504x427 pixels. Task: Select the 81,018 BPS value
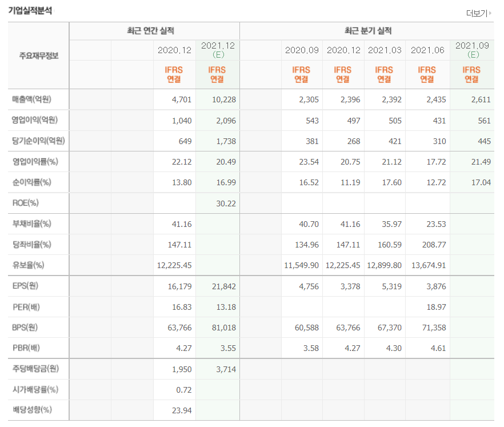tap(224, 328)
